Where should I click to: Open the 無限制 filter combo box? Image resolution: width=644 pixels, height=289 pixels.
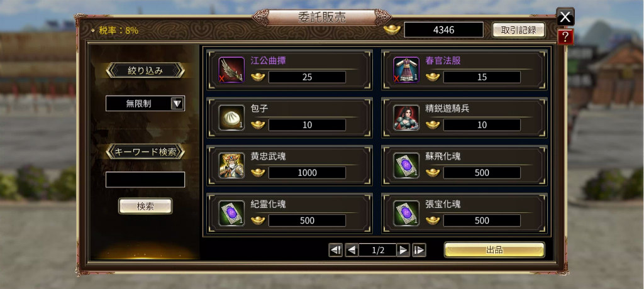point(145,104)
